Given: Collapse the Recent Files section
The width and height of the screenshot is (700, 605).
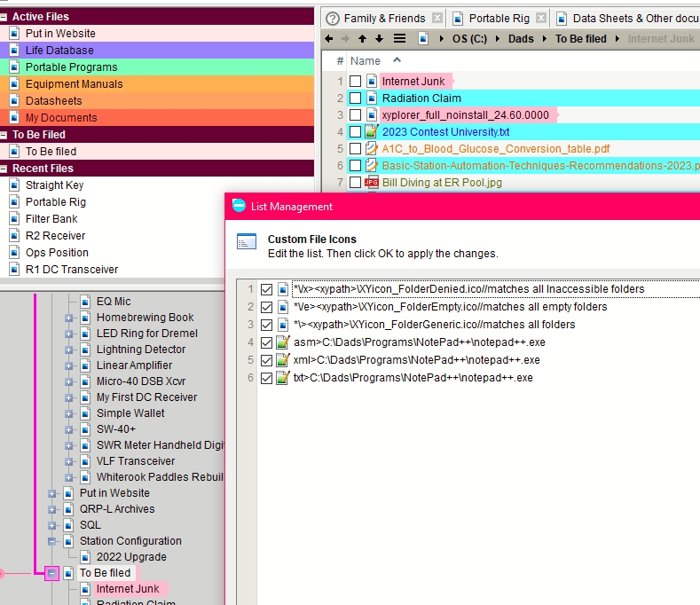Looking at the screenshot, I should 4,169.
